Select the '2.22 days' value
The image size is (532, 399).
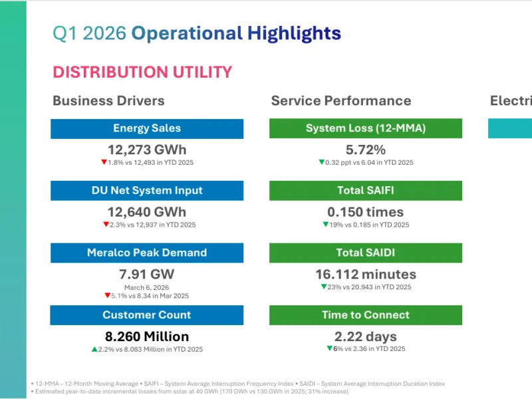[x=366, y=336]
